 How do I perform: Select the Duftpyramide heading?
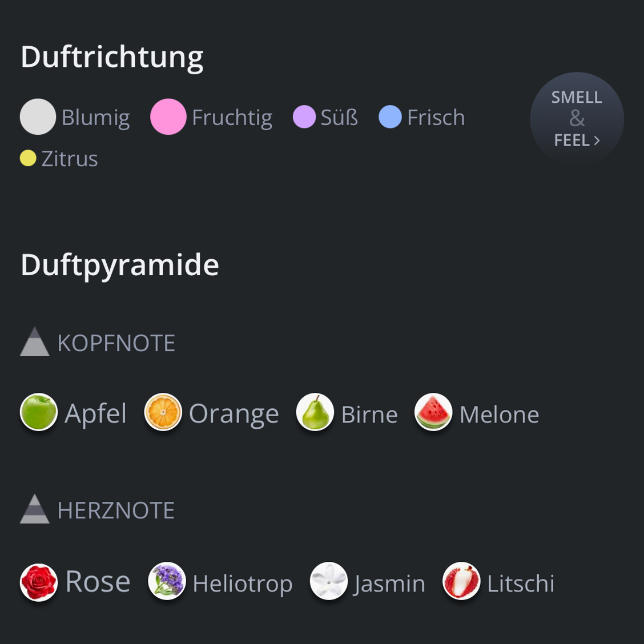(x=119, y=266)
